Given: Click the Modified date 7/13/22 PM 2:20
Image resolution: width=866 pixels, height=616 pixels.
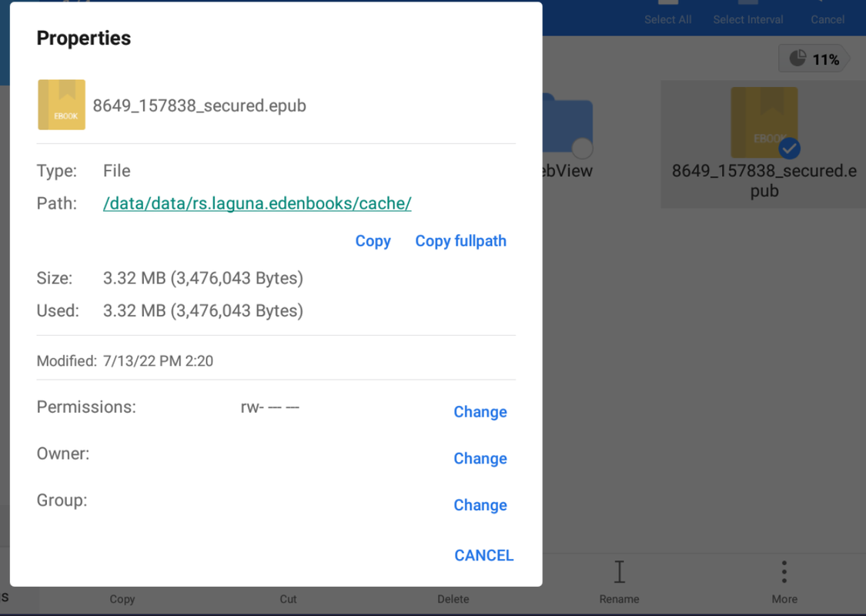Looking at the screenshot, I should point(158,361).
